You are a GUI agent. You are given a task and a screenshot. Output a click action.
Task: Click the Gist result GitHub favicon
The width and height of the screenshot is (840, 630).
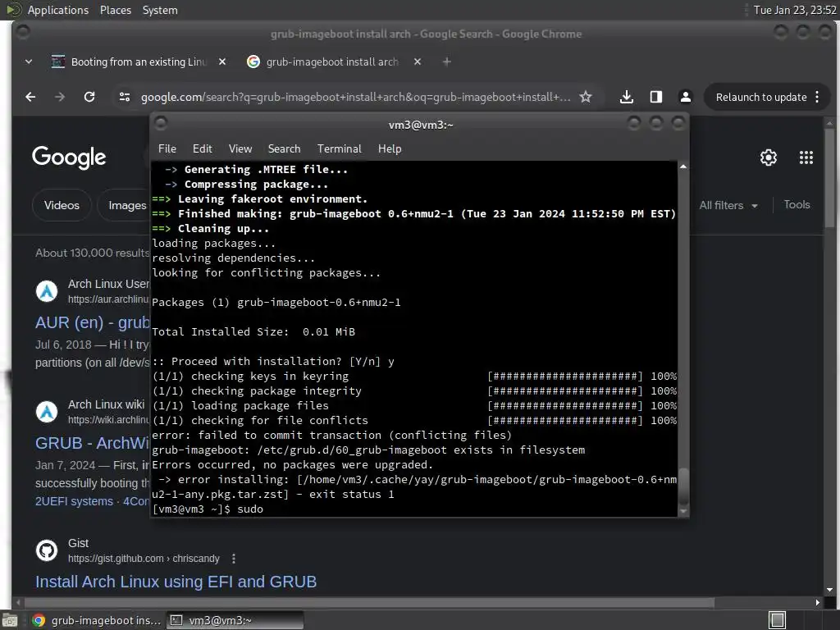47,550
